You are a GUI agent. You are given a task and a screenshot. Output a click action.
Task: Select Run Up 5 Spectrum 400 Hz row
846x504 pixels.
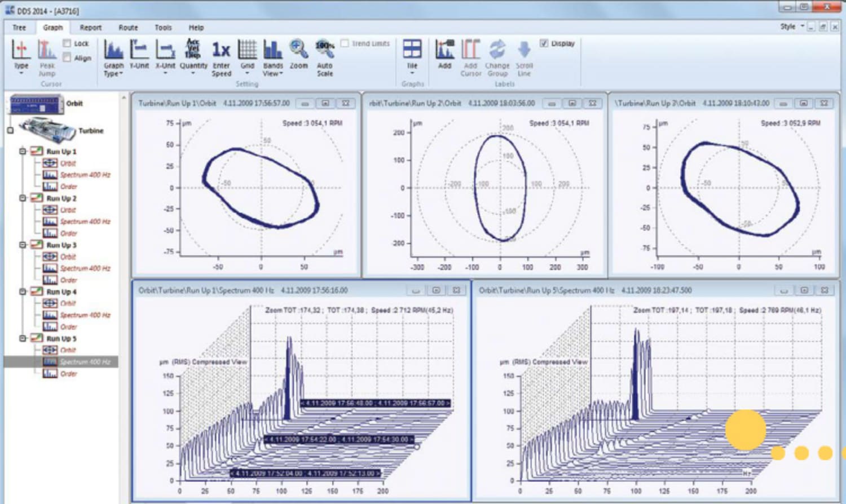click(x=61, y=362)
